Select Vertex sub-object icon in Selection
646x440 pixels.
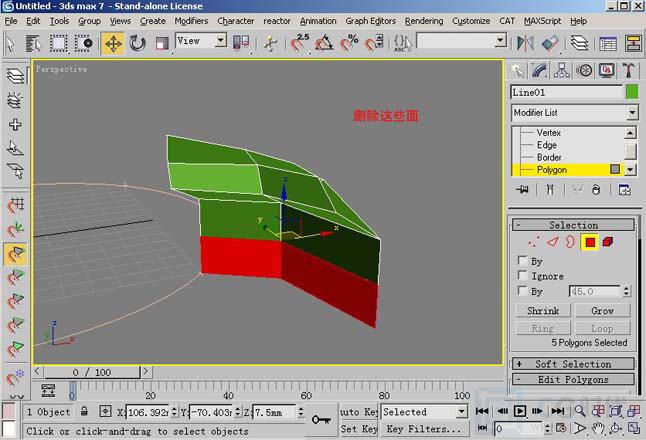pos(533,242)
